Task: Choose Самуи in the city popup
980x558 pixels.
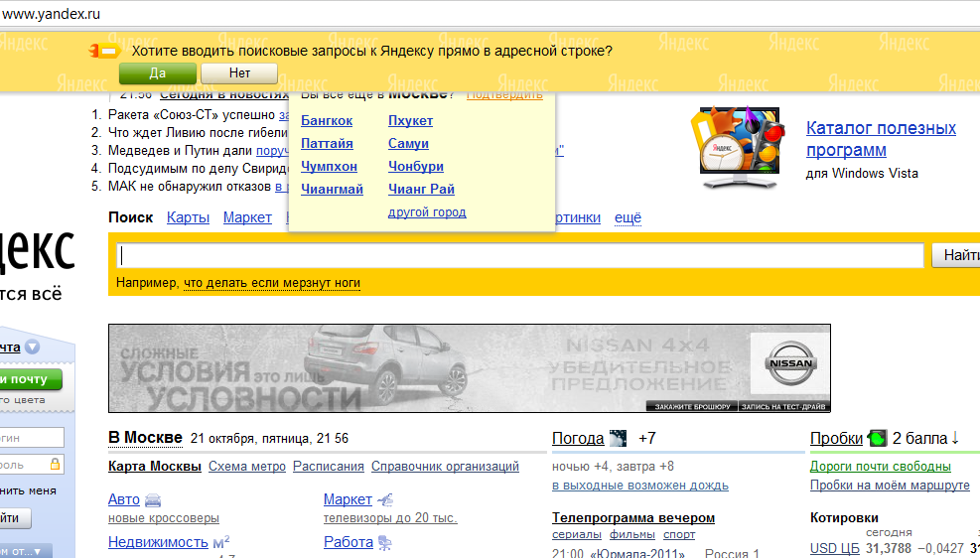Action: [x=408, y=143]
